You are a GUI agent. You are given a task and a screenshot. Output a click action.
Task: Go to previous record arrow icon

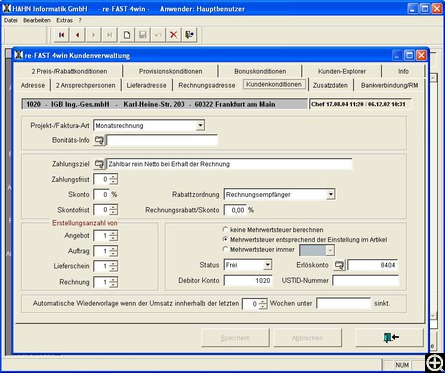click(78, 35)
